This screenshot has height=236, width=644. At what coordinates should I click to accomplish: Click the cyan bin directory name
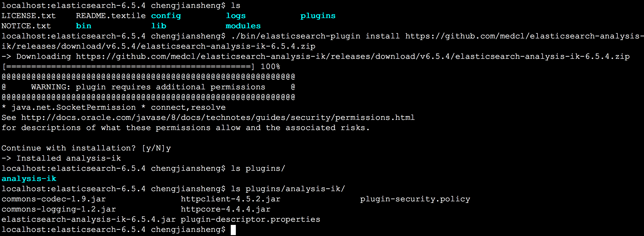(83, 26)
